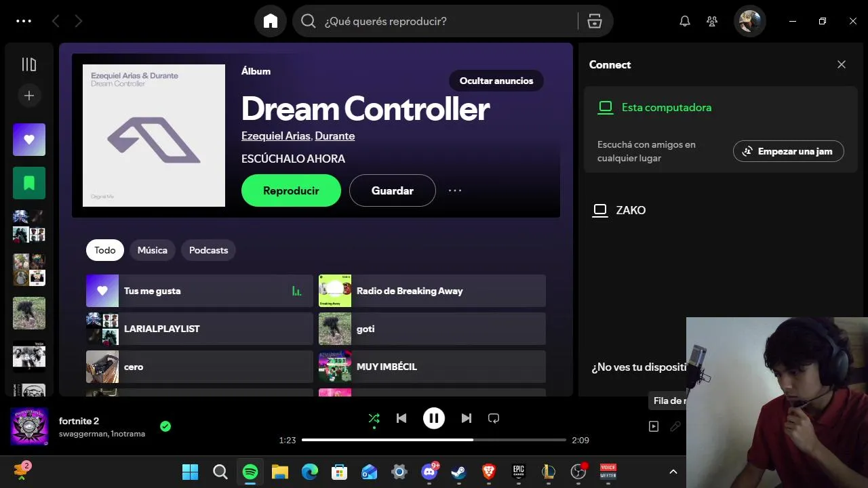
Task: Toggle the green saved checkmark
Action: tap(165, 426)
